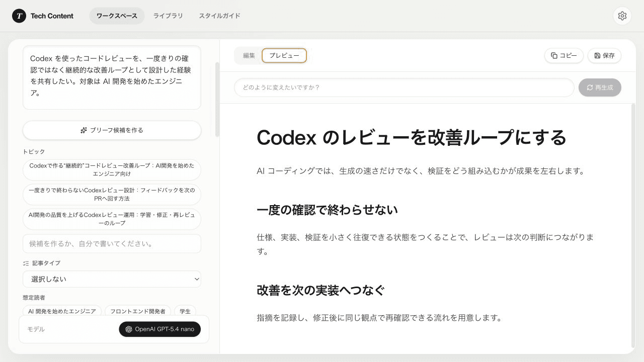Click the checklist icon beside 記事タイプ
The height and width of the screenshot is (362, 644).
point(26,263)
